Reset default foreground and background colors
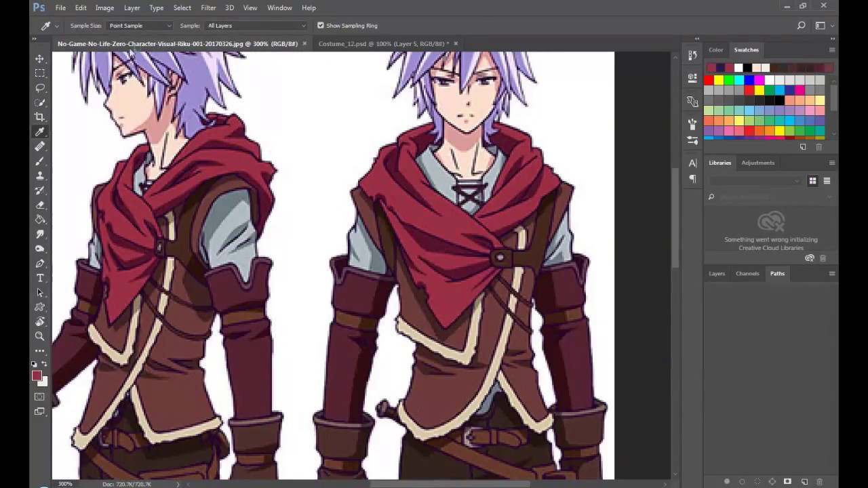 point(35,364)
